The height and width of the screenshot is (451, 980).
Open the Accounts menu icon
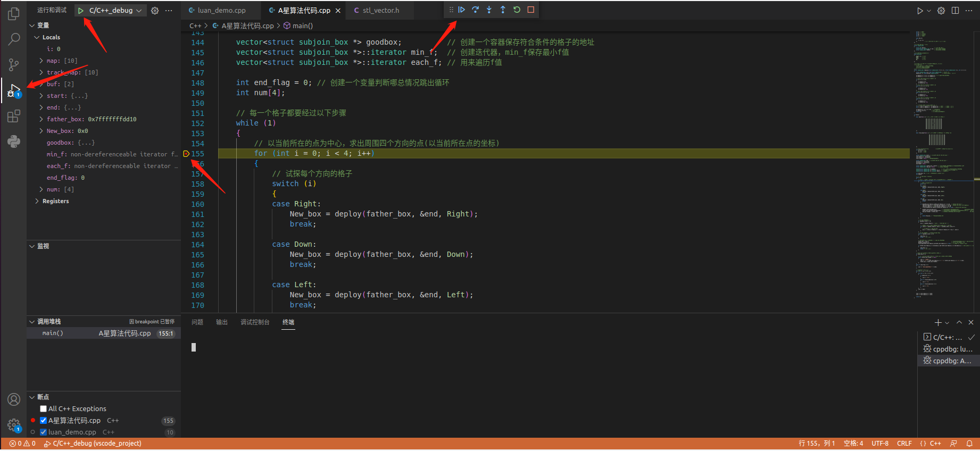(x=14, y=399)
